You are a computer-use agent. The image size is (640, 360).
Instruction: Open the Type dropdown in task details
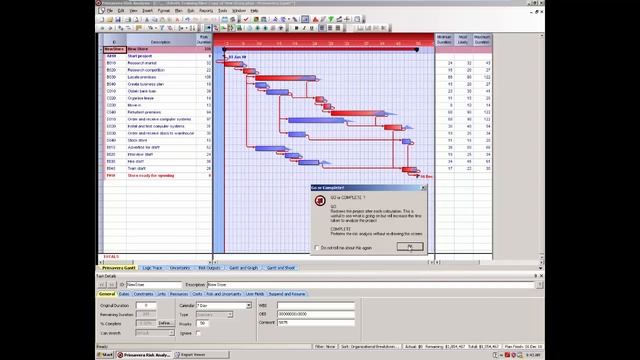[230, 314]
